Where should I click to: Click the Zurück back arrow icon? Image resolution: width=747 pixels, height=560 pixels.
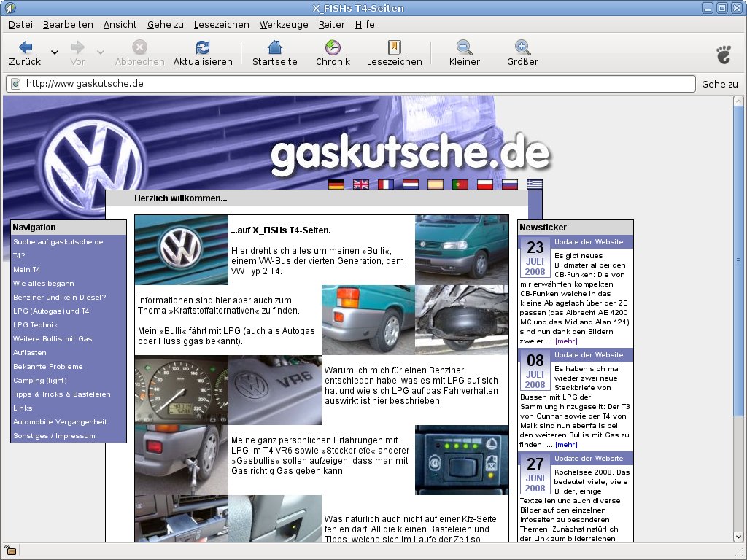click(26, 47)
